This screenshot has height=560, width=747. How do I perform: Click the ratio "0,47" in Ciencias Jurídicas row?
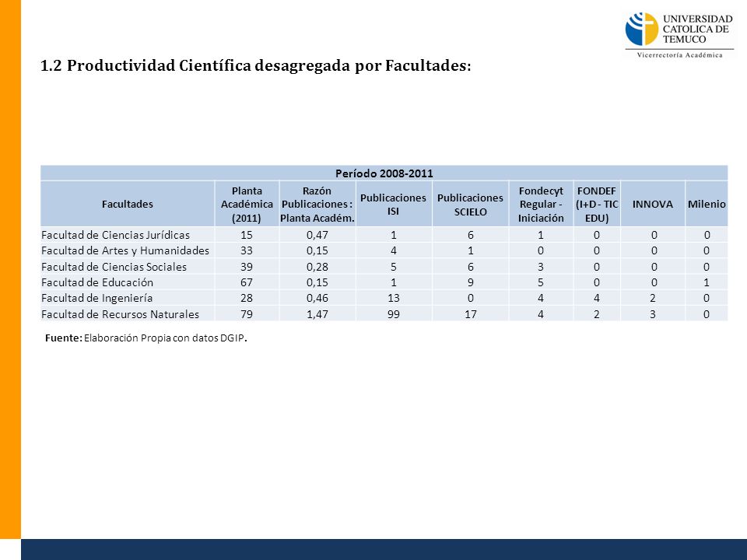pyautogui.click(x=317, y=235)
